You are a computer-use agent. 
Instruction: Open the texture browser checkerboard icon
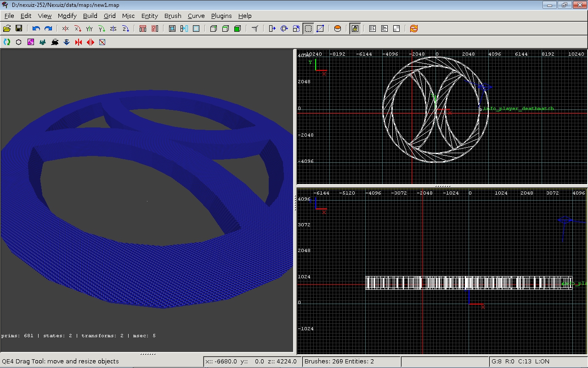pos(396,29)
